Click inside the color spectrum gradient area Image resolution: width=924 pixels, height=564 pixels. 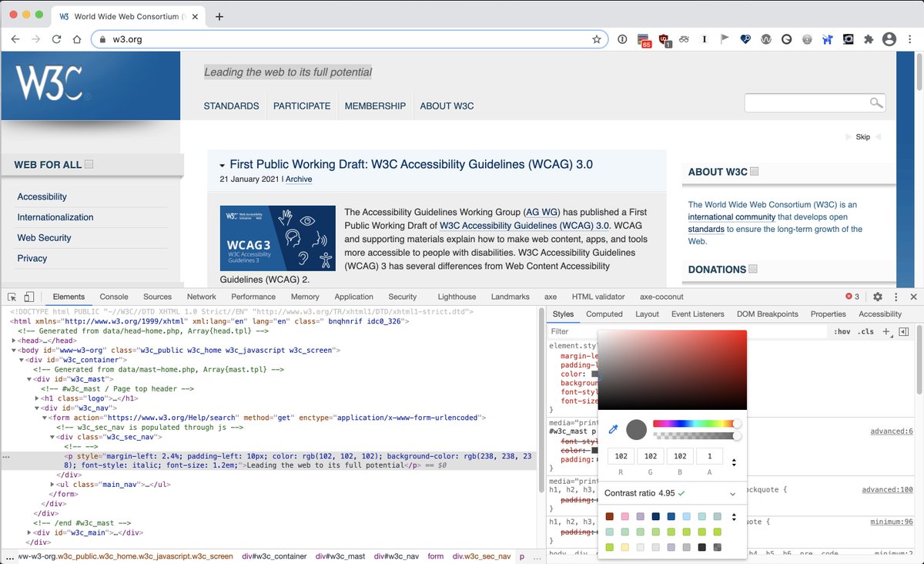[x=672, y=370]
